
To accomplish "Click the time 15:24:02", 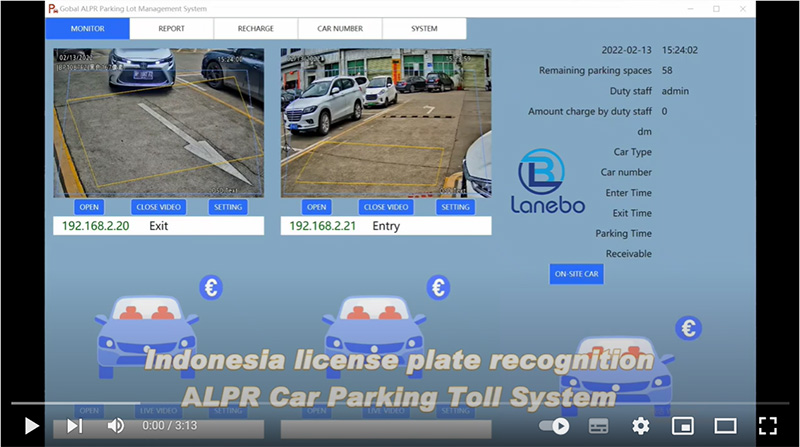I will (680, 50).
